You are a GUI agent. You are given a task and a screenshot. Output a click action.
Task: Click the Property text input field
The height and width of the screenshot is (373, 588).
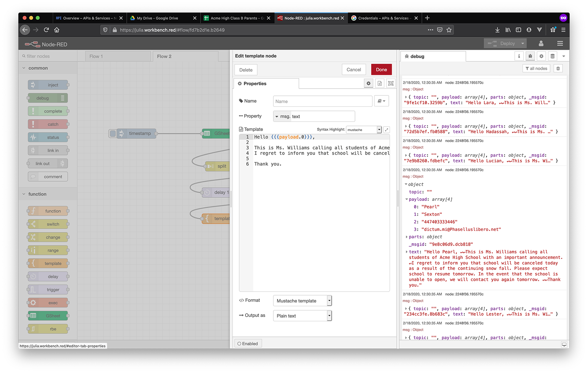pos(322,116)
